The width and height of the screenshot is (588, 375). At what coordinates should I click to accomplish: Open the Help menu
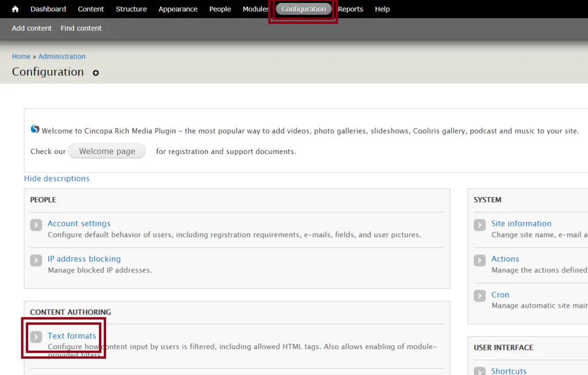pos(382,9)
